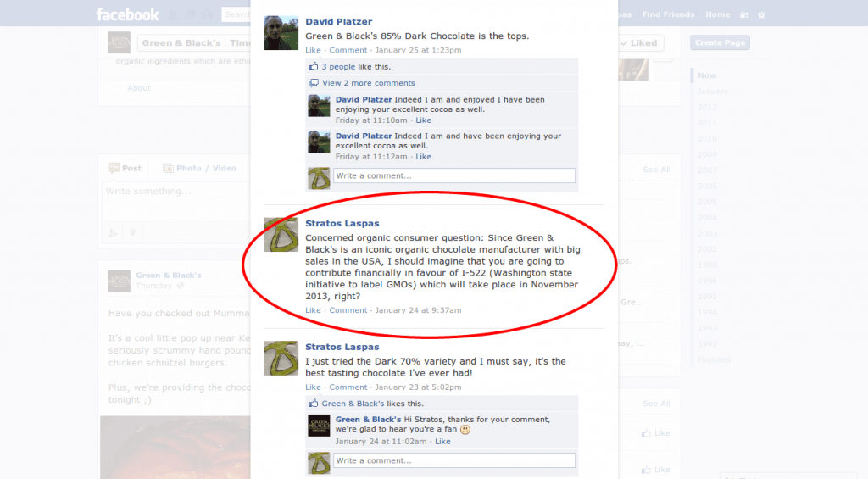This screenshot has height=479, width=868.
Task: Click the Green & Black's logo avatar in reply
Action: [x=319, y=426]
